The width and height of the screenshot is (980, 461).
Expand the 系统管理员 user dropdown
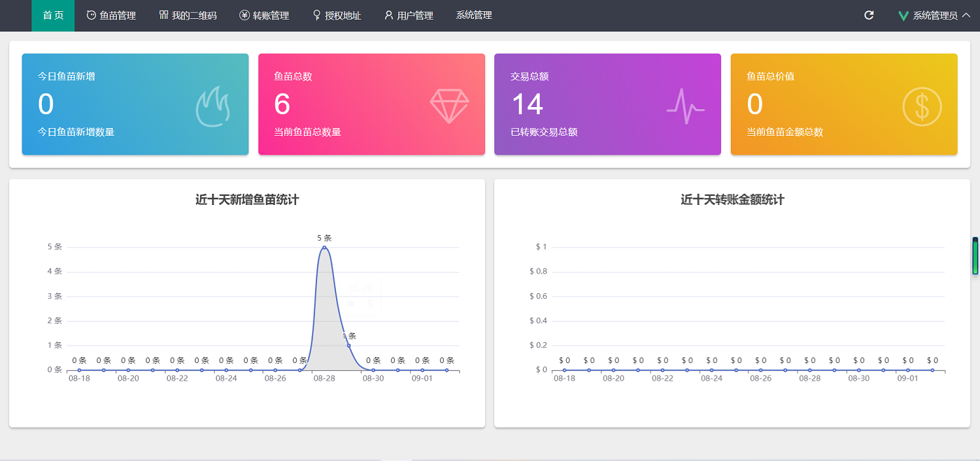click(x=935, y=15)
